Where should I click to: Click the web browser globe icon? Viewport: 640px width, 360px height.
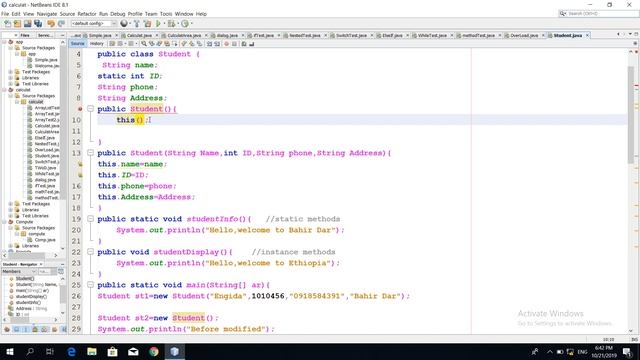(x=124, y=24)
